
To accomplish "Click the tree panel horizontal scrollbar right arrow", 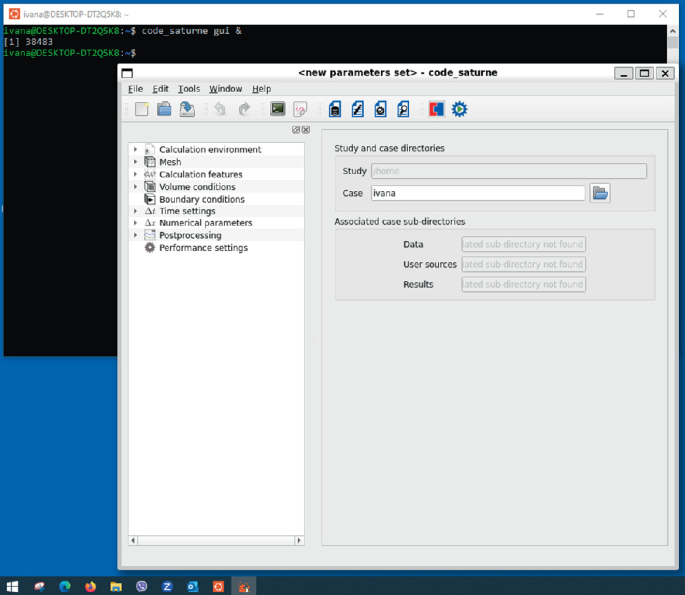I will 298,541.
